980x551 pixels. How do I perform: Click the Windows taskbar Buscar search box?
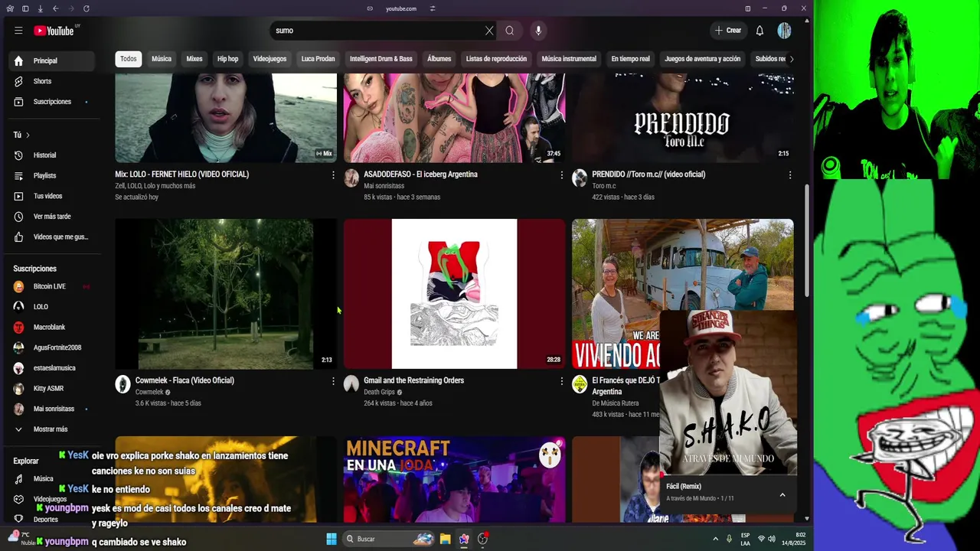pos(389,539)
